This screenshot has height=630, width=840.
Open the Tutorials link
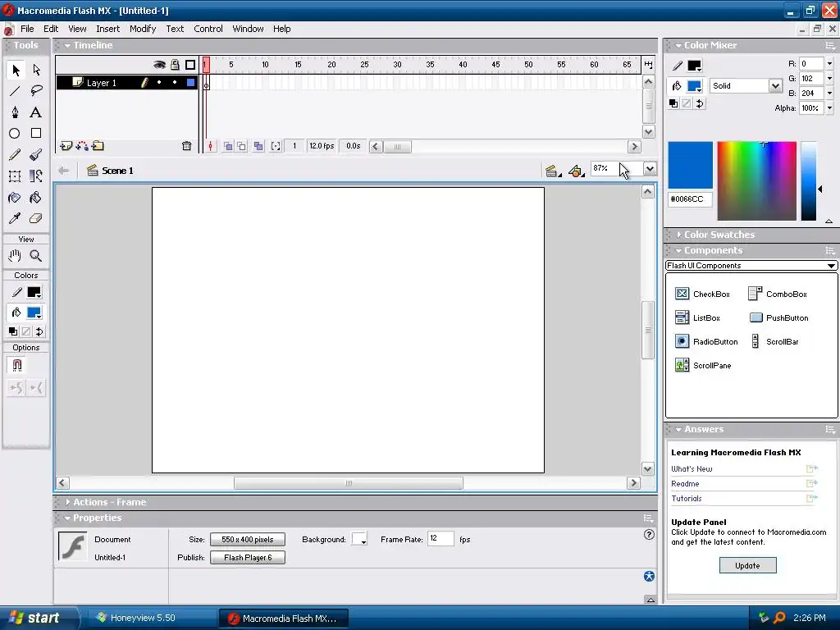pos(687,499)
